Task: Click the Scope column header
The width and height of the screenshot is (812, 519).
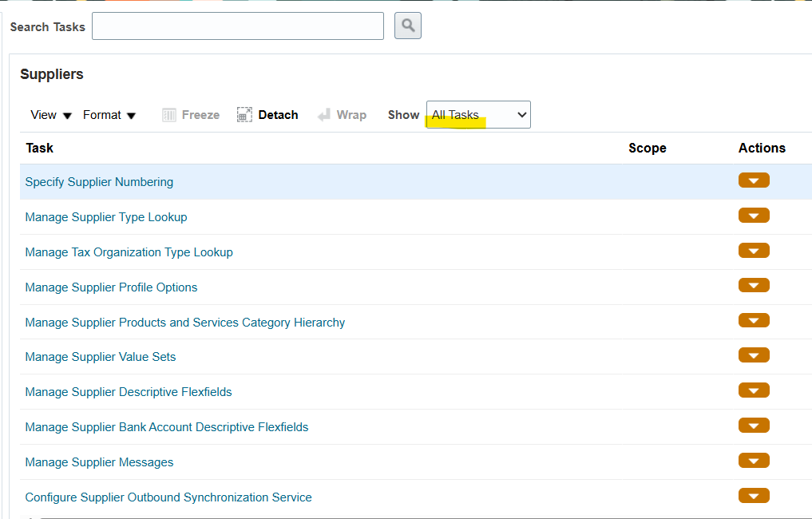Action: point(647,148)
